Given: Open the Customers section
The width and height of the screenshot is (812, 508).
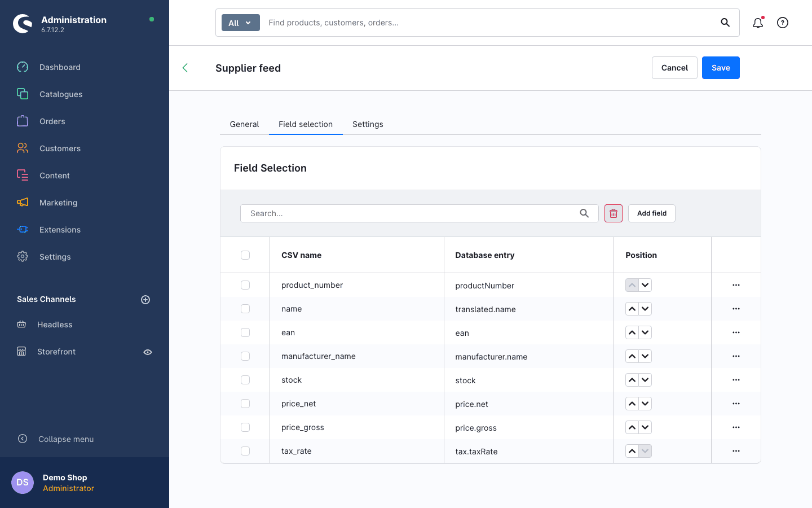Looking at the screenshot, I should [x=60, y=148].
